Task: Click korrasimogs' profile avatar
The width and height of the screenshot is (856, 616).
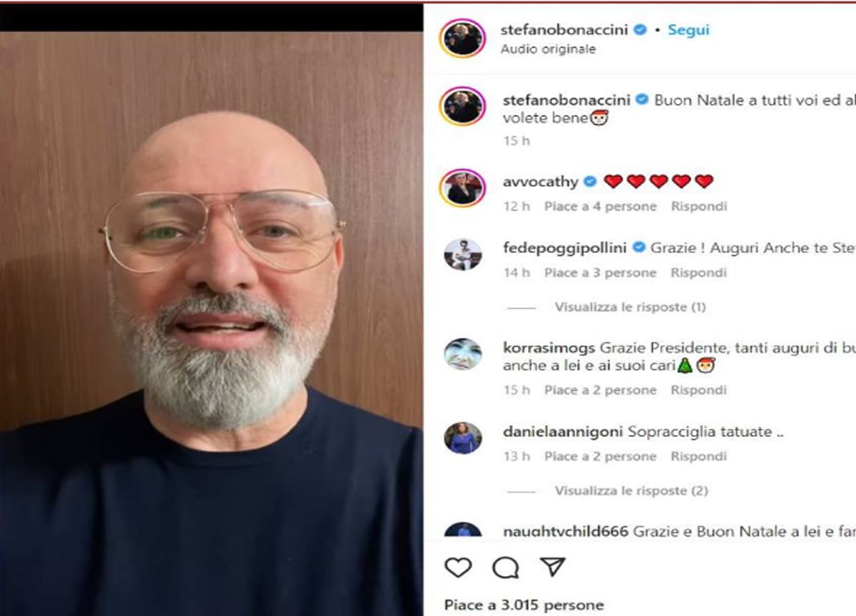Action: click(x=462, y=354)
